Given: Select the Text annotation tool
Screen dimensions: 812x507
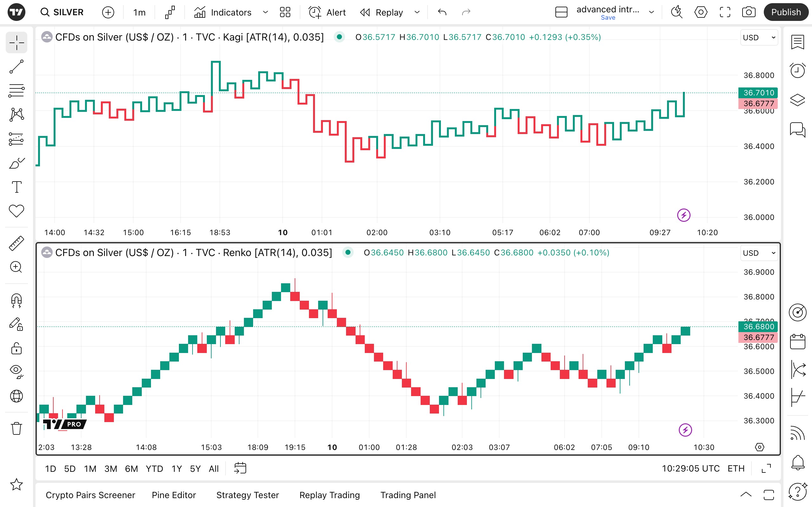Looking at the screenshot, I should coord(16,187).
